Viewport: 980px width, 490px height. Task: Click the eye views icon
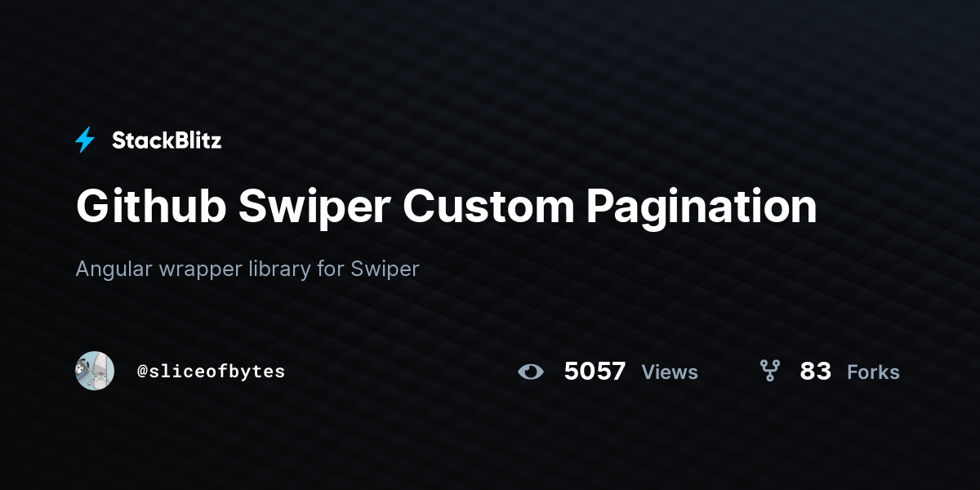[531, 372]
